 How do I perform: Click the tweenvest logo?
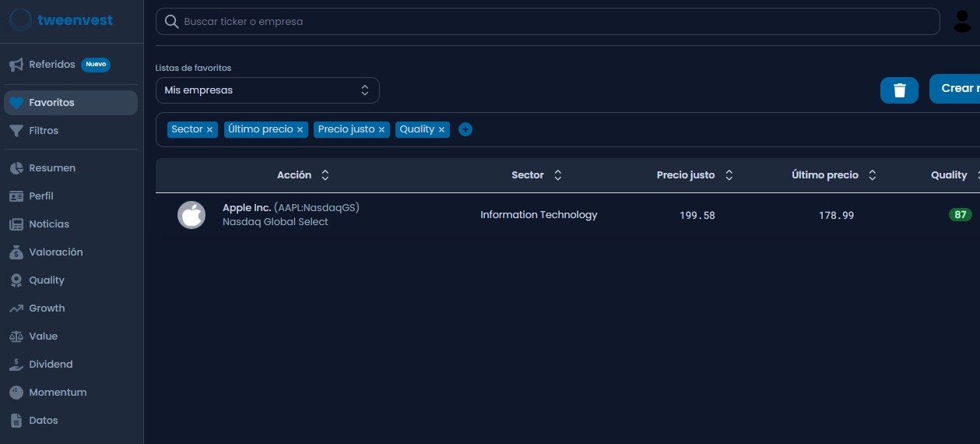tap(62, 20)
